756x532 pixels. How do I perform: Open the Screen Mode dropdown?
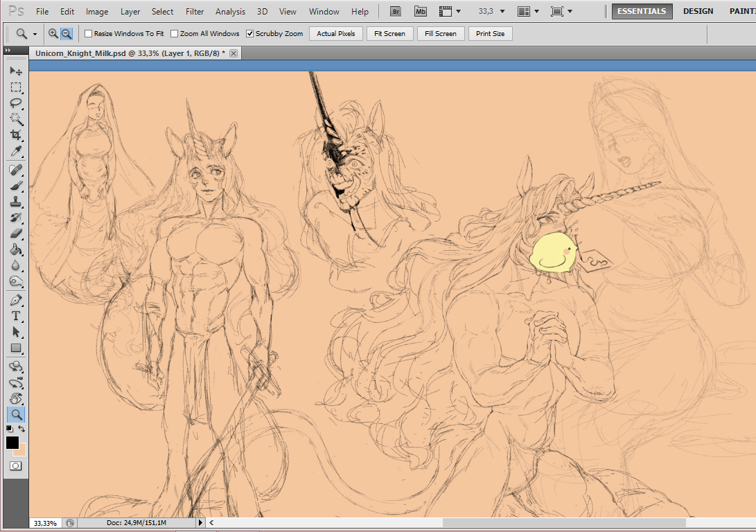(x=561, y=11)
